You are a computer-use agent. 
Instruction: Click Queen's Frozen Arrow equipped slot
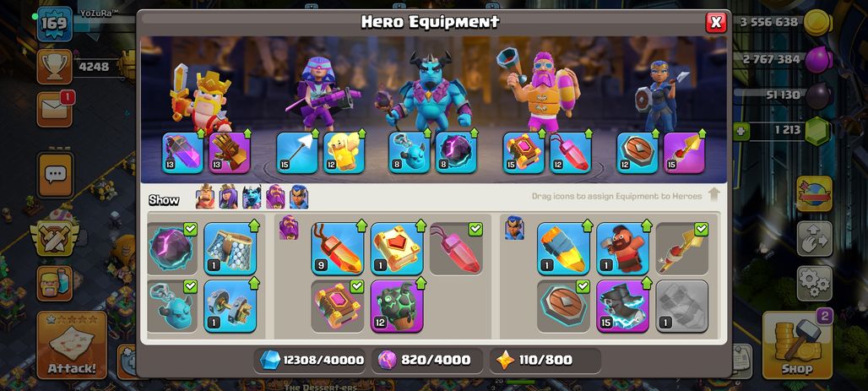296,153
